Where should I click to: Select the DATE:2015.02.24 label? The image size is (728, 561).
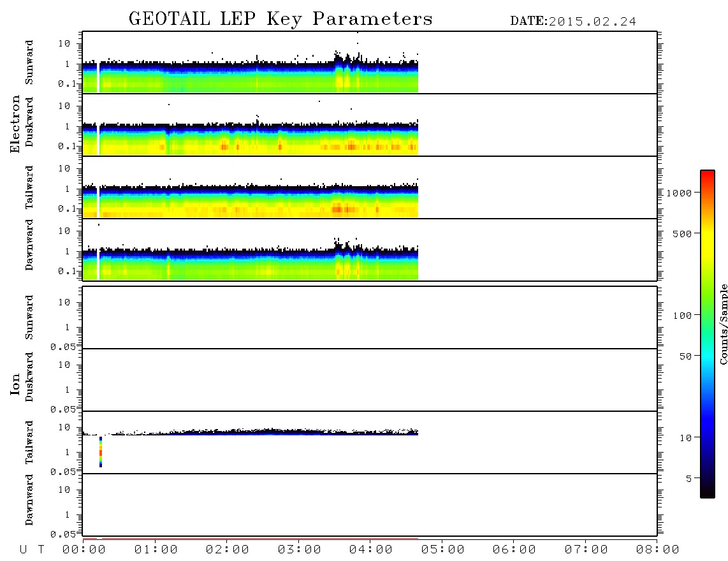(573, 22)
